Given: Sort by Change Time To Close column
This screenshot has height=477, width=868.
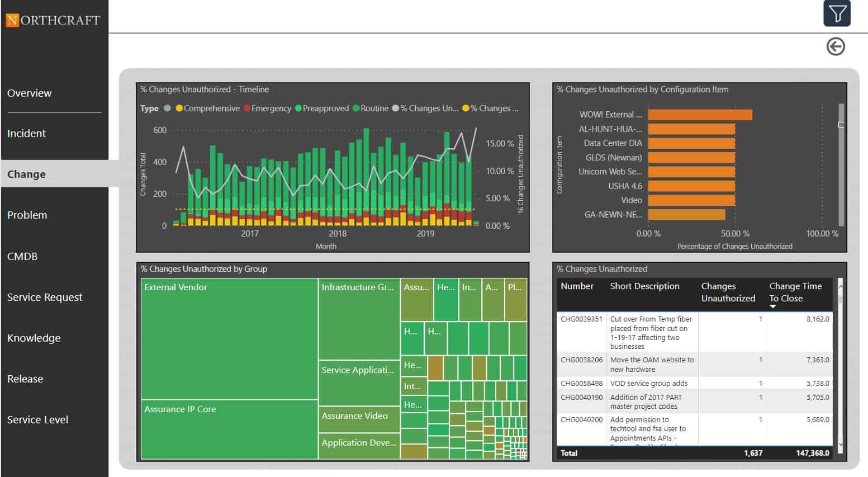Looking at the screenshot, I should click(x=795, y=292).
